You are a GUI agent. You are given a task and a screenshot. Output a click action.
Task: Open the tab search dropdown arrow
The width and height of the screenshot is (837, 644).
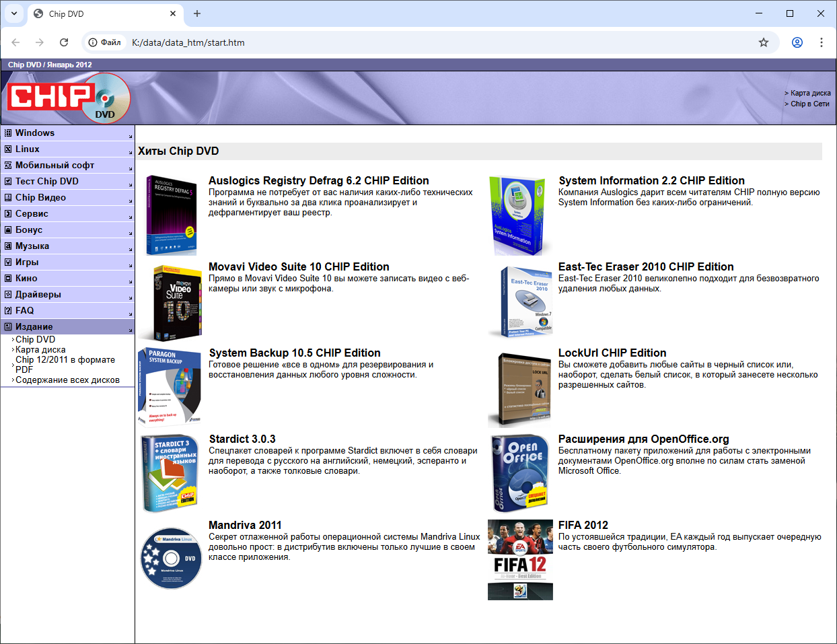click(x=14, y=13)
